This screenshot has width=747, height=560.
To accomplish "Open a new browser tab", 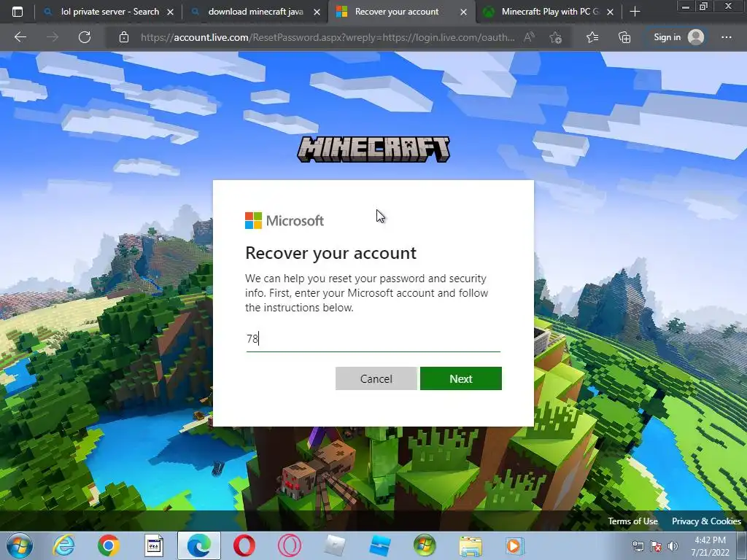I will coord(635,12).
